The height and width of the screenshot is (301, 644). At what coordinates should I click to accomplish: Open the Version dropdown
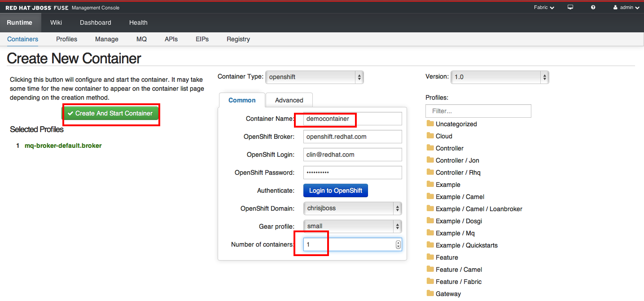(499, 77)
